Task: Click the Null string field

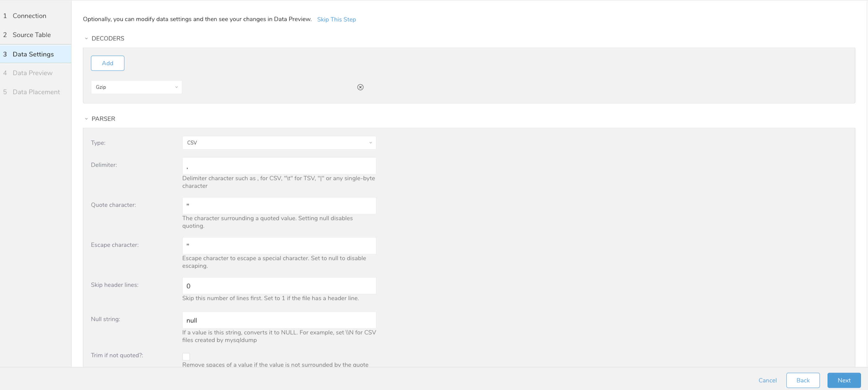Action: point(279,320)
